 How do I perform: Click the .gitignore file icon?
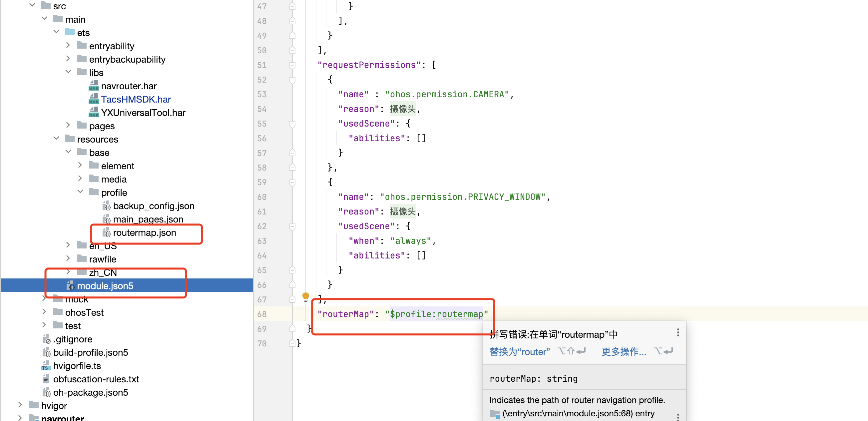[47, 339]
